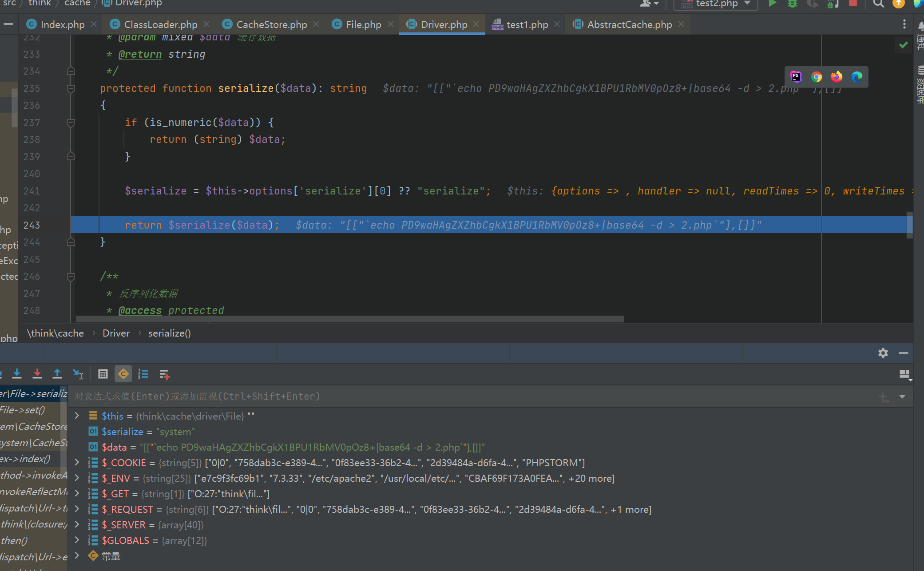The image size is (924, 571).
Task: Click the cache path breadcrumb at top
Action: (x=77, y=4)
